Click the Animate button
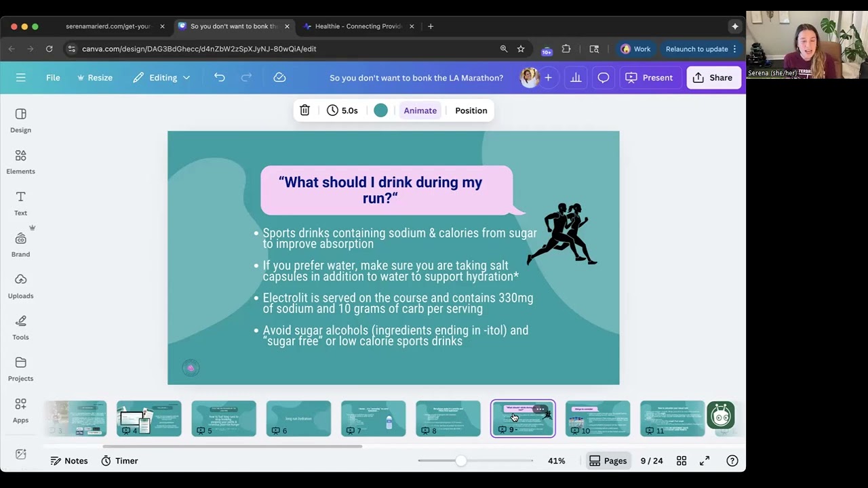This screenshot has height=488, width=868. pyautogui.click(x=420, y=110)
